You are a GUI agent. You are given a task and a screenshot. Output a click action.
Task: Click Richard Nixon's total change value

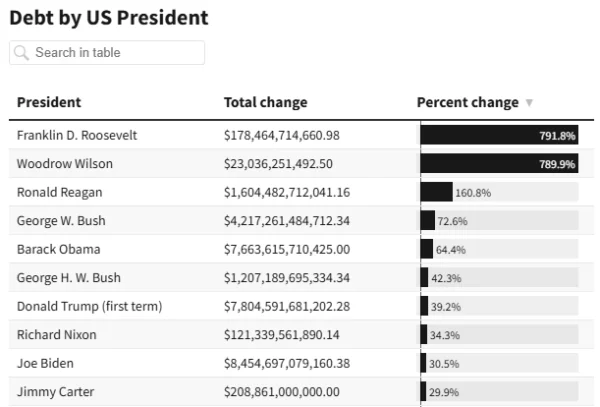(x=281, y=335)
